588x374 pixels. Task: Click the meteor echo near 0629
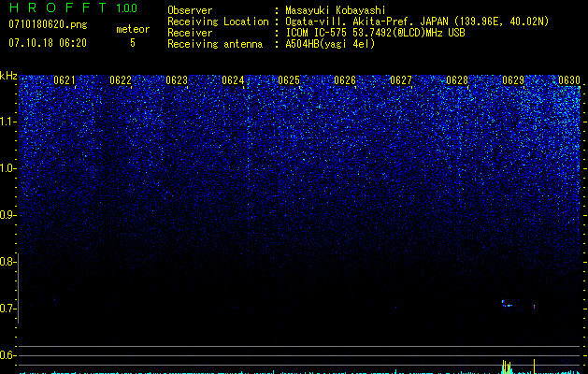[507, 304]
